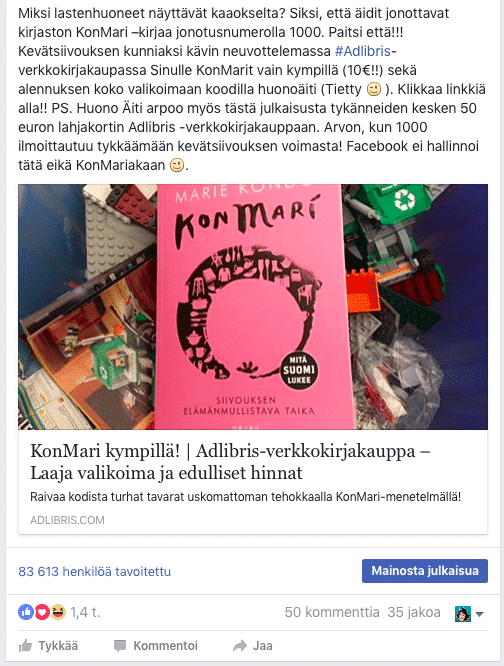
Task: Open 83 613 henkilöä tavoitettu reach stats
Action: point(94,571)
